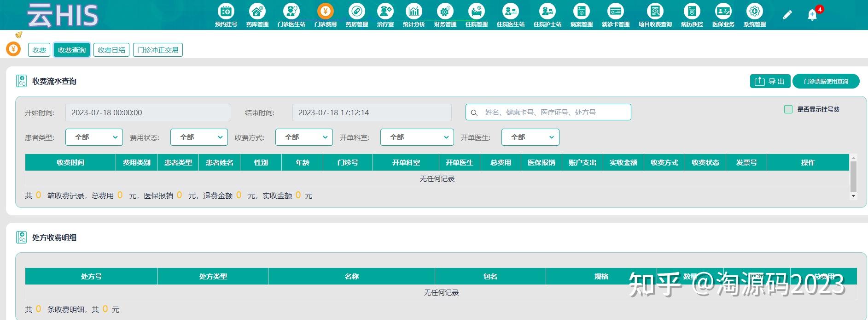Open the 药库管理 module icon
868x320 pixels.
point(257,11)
